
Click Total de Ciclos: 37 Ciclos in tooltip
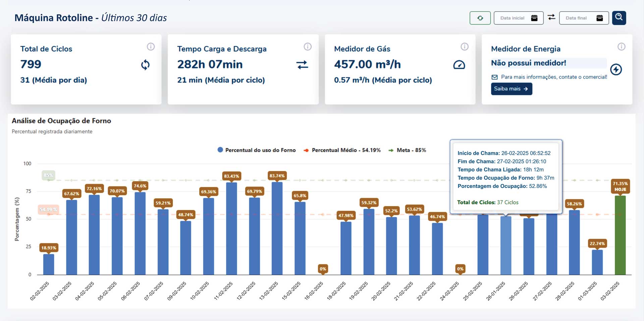point(488,202)
